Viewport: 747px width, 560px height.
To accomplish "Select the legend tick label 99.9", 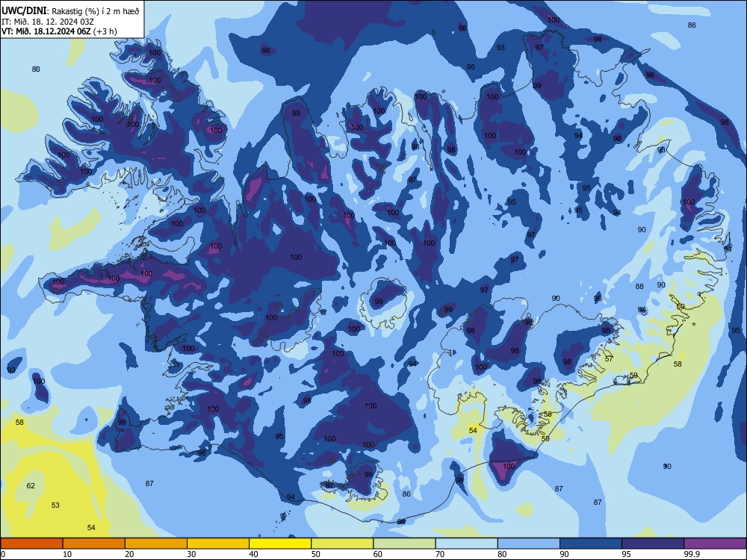I will 692,554.
